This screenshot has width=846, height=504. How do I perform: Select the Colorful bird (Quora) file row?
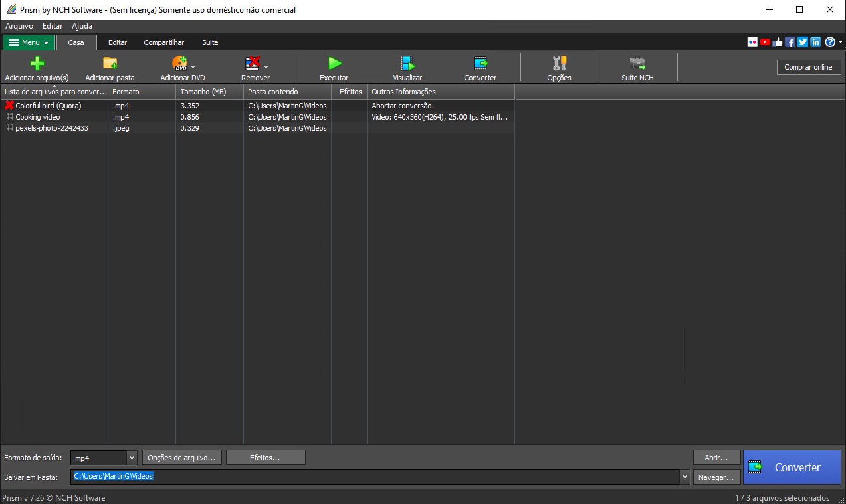258,106
